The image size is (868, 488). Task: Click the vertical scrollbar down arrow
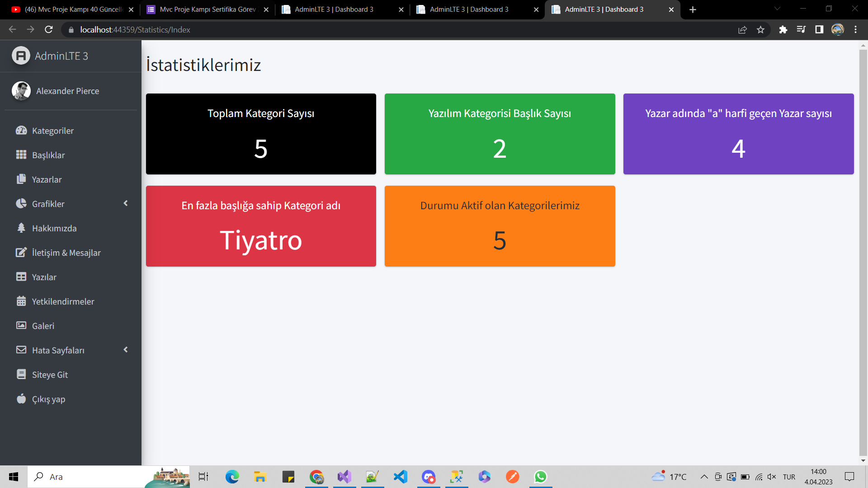tap(863, 460)
